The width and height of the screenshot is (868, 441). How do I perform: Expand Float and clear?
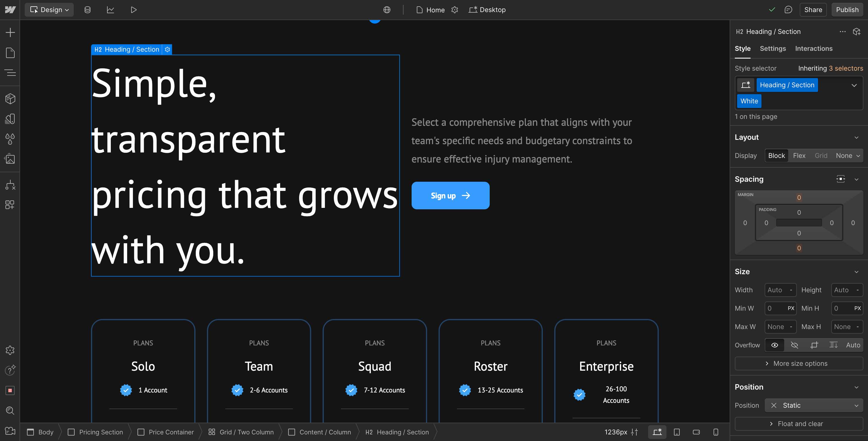[x=799, y=423]
